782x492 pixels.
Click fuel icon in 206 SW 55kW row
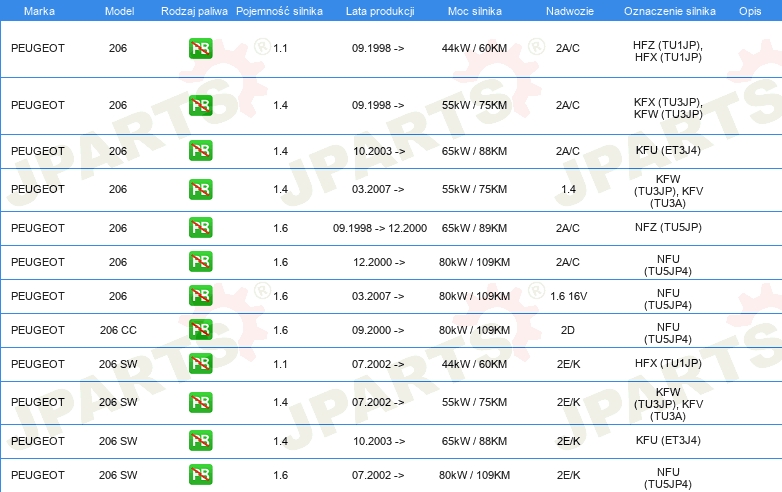[x=200, y=402]
